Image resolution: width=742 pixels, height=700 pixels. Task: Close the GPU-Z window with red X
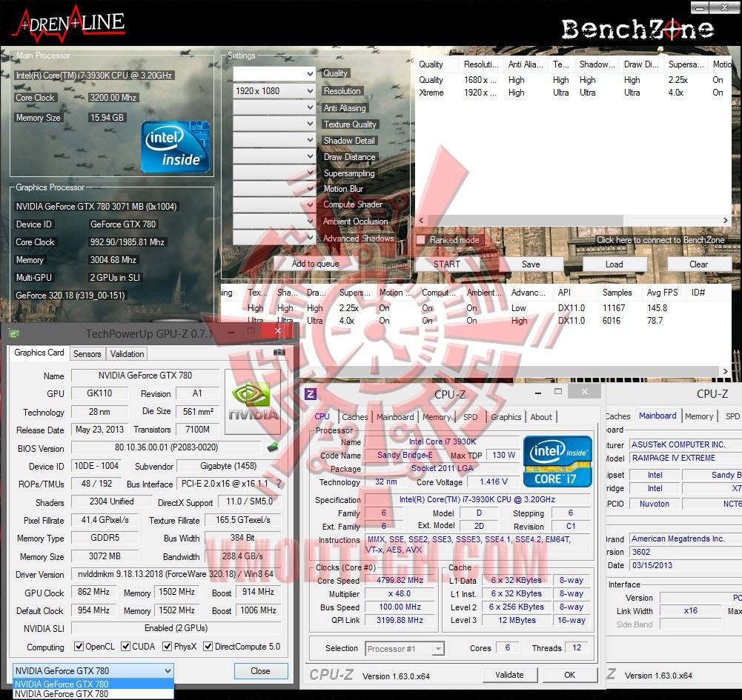(278, 331)
